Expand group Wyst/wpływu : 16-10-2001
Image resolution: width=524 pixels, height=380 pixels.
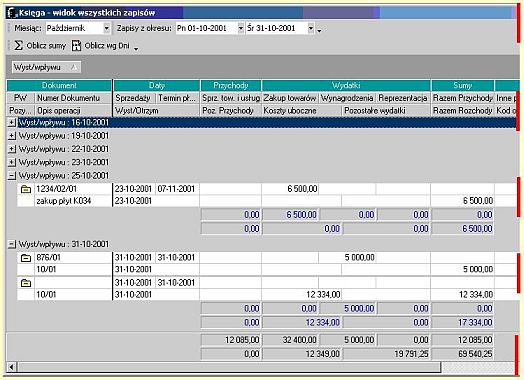click(x=12, y=123)
